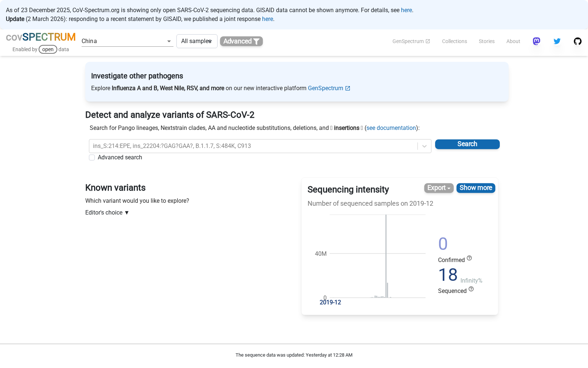This screenshot has height=368, width=588.
Task: Click the sequence data updated footer text
Action: [x=294, y=355]
